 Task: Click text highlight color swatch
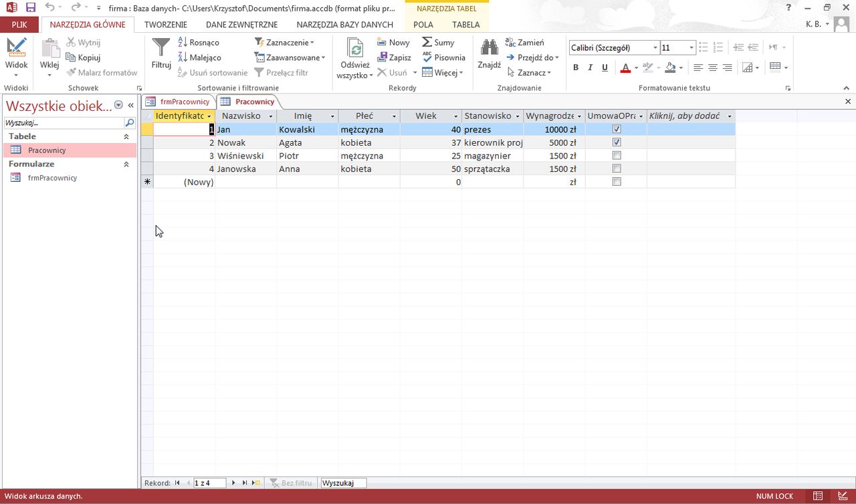(x=646, y=68)
